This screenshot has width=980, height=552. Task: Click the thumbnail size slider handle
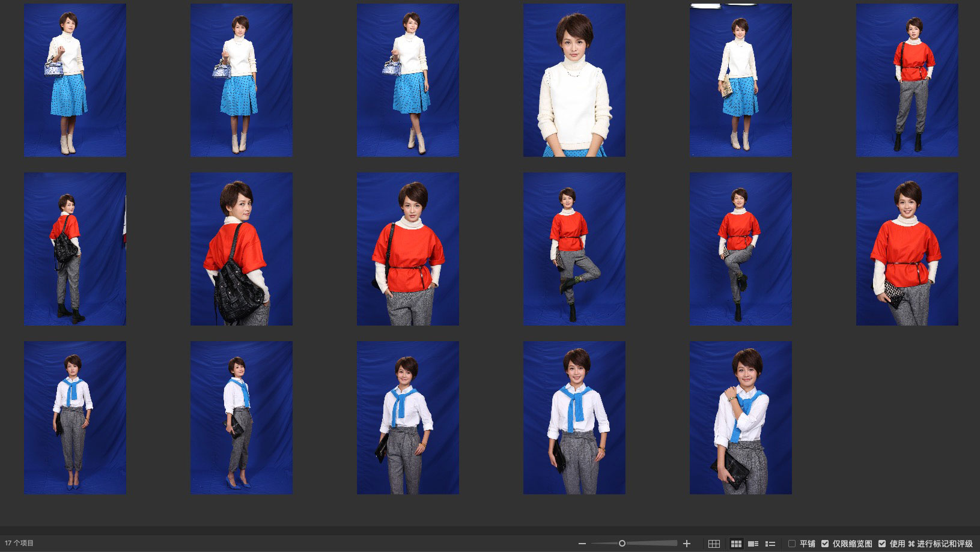622,544
